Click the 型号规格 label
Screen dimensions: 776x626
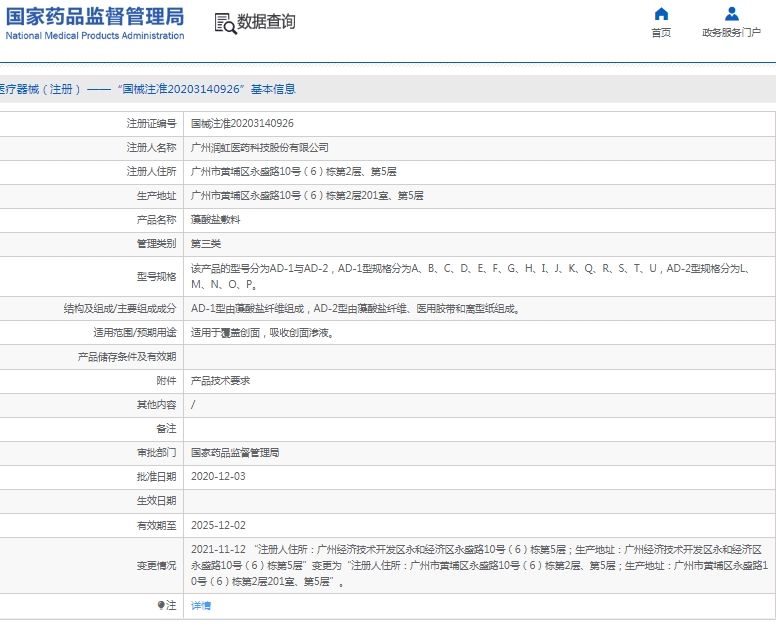[x=156, y=276]
